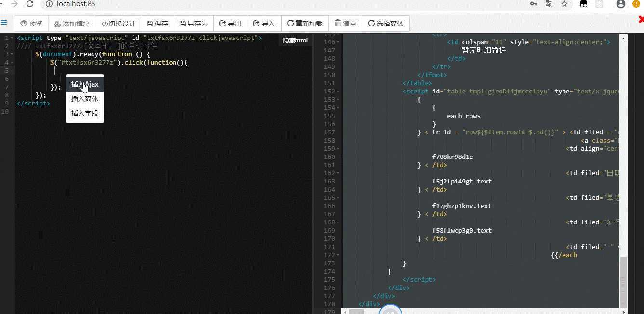Select 插入窗体 from the context menu

pyautogui.click(x=85, y=99)
